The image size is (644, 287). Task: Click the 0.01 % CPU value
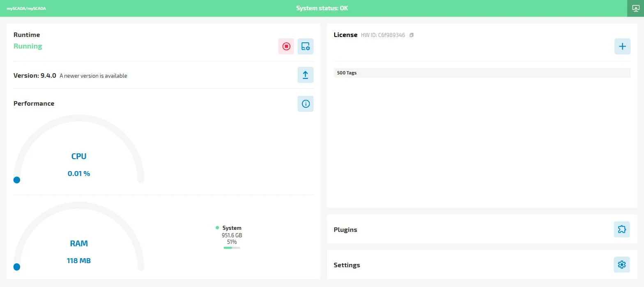tap(79, 174)
